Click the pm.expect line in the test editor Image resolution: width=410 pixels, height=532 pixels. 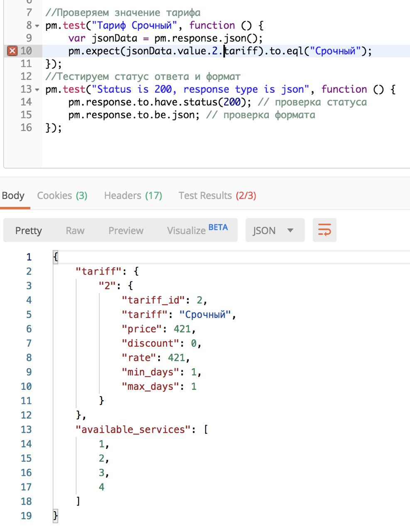[220, 51]
